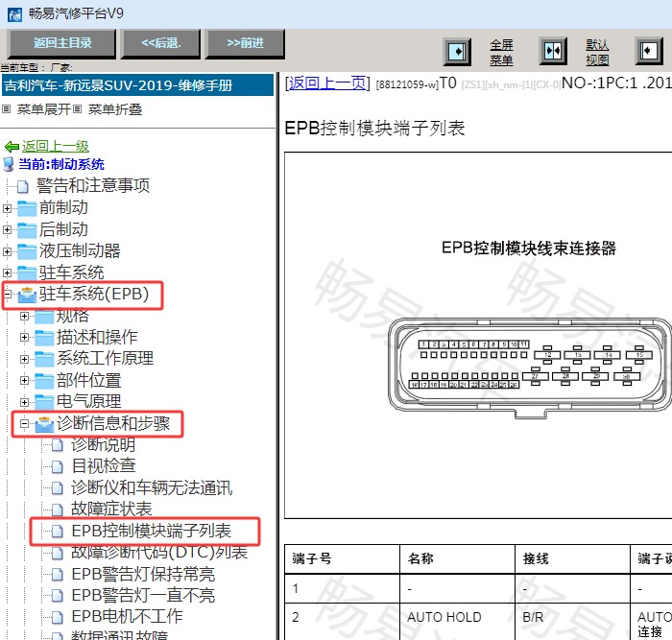Open the 警告和注意事项 page
This screenshot has width=672, height=640.
point(93,185)
